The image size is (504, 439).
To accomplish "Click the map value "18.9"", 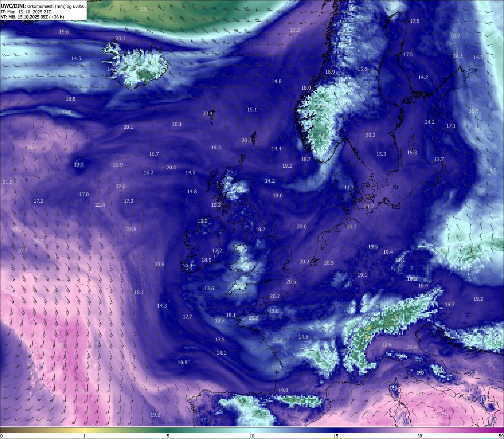I will click(330, 72).
